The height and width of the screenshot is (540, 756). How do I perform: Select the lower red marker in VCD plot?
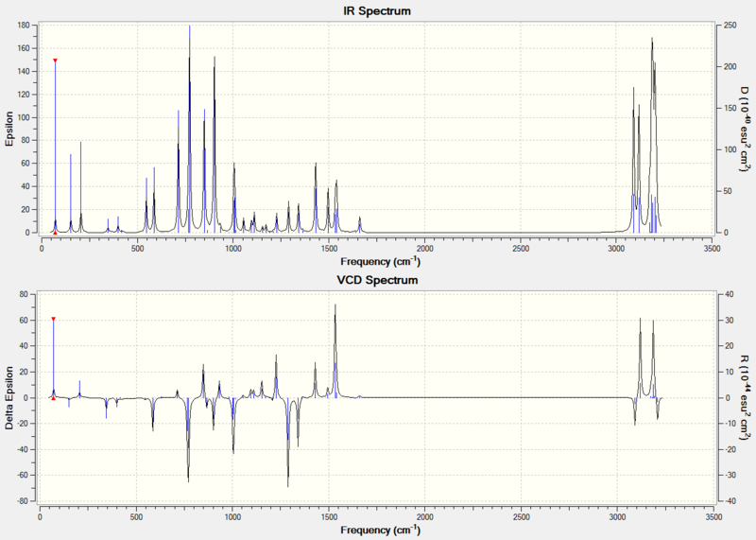coord(54,398)
